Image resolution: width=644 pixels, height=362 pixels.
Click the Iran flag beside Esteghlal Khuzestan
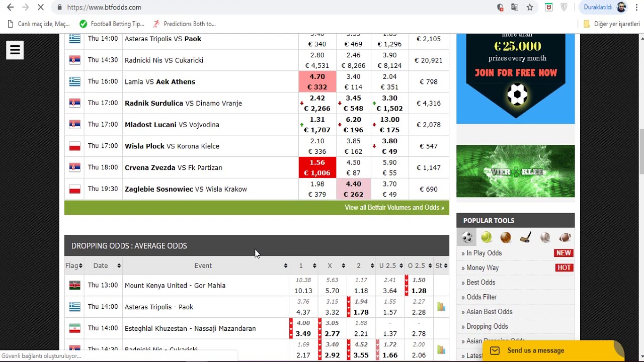pyautogui.click(x=74, y=328)
